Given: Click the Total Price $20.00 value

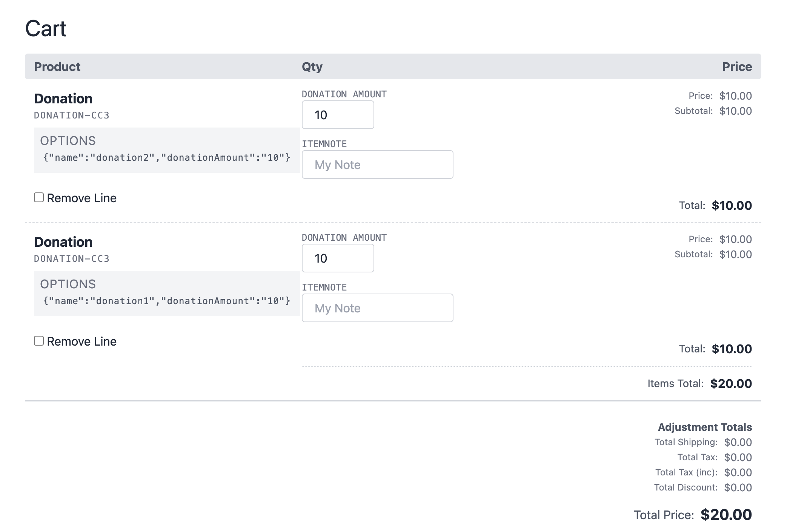Looking at the screenshot, I should pyautogui.click(x=726, y=514).
